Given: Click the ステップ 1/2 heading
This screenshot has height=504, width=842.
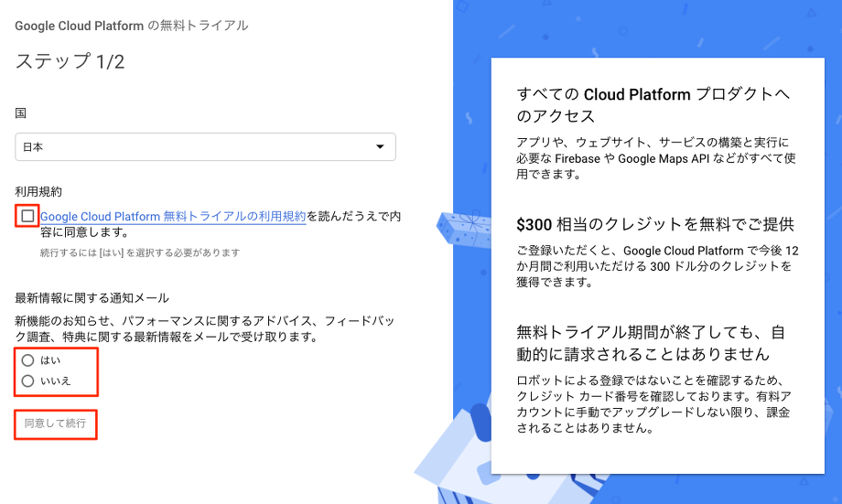Looking at the screenshot, I should click(70, 62).
